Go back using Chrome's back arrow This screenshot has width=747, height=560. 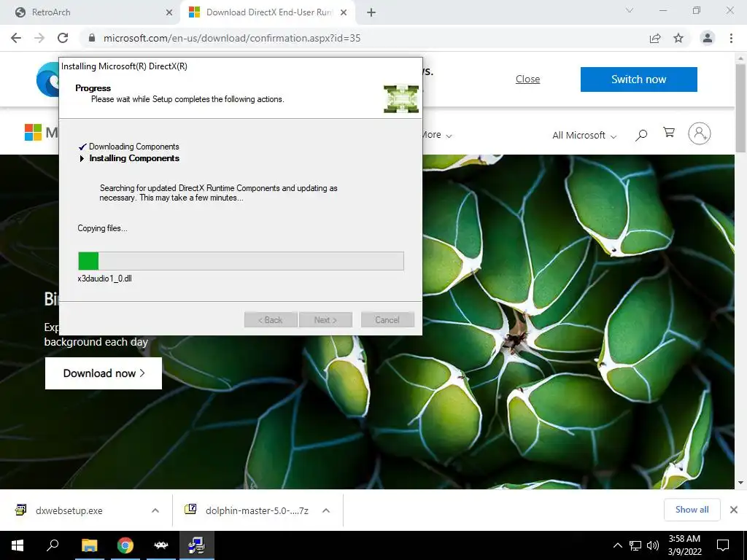point(16,38)
